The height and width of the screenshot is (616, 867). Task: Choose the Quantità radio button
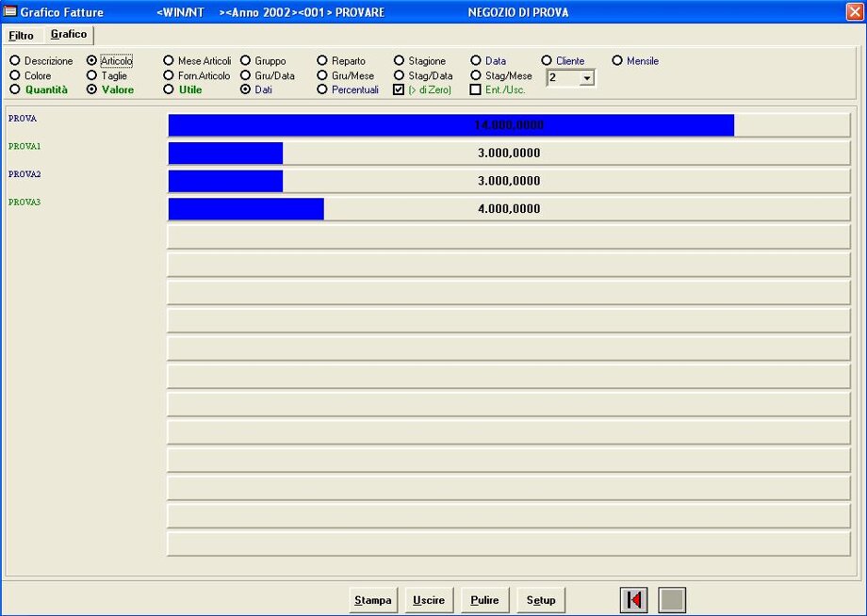(15, 89)
